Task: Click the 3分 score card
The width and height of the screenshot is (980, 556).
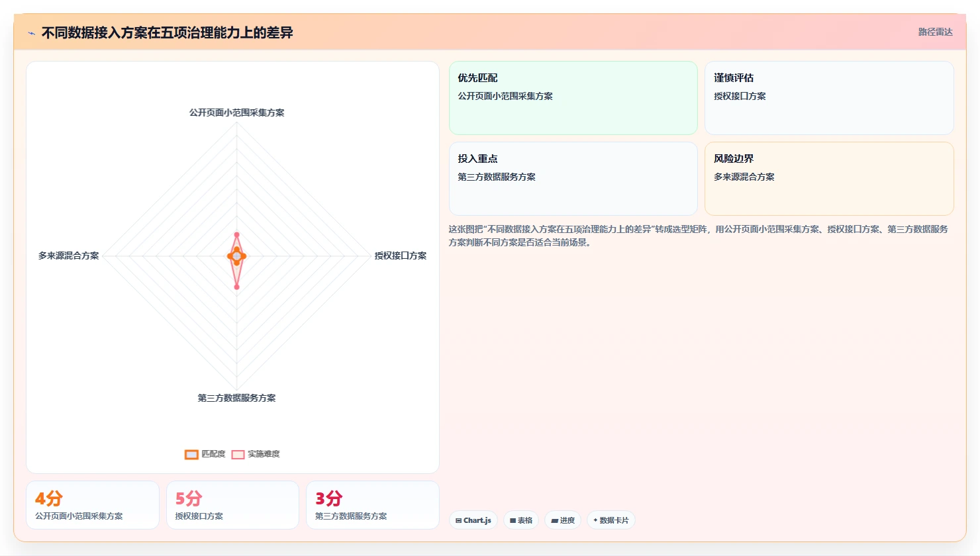Action: [x=373, y=505]
